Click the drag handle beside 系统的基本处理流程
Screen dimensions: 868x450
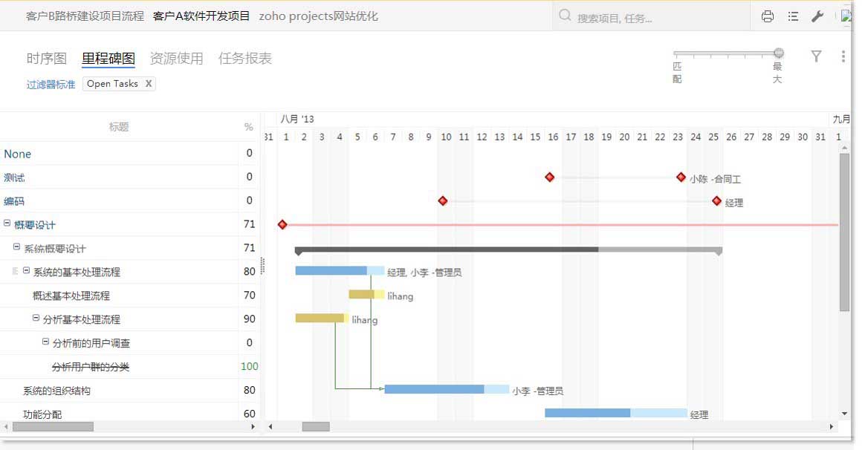pyautogui.click(x=16, y=272)
